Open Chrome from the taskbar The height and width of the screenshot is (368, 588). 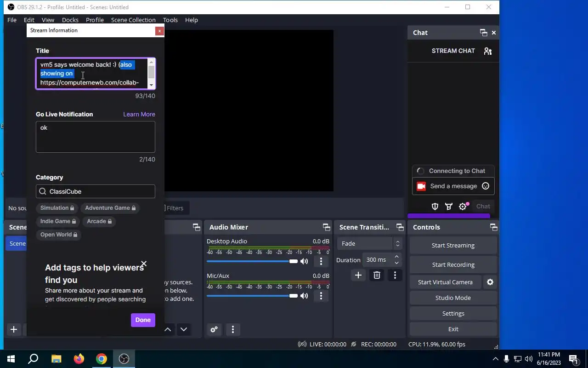click(102, 359)
